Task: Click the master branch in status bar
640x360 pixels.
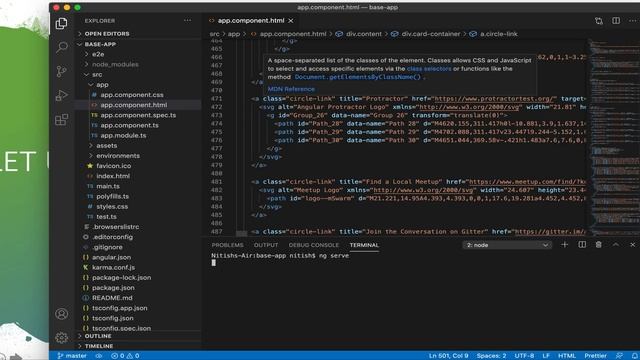Action: [72, 356]
